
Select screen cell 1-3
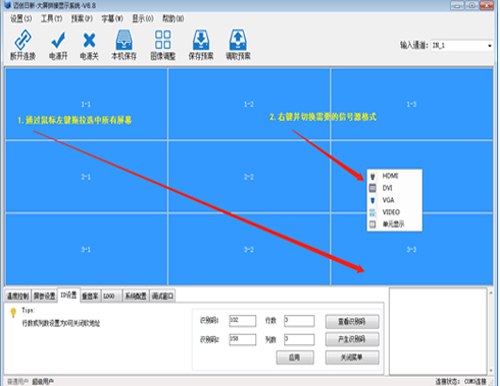click(412, 104)
